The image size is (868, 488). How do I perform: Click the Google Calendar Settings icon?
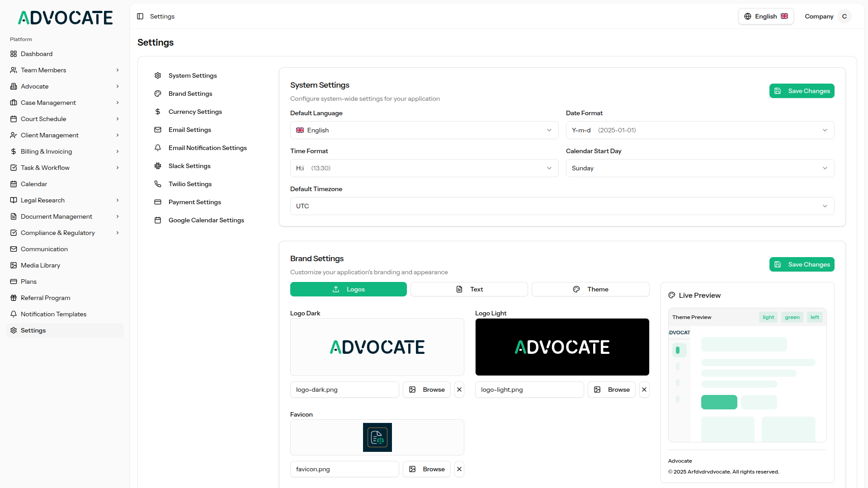point(158,220)
